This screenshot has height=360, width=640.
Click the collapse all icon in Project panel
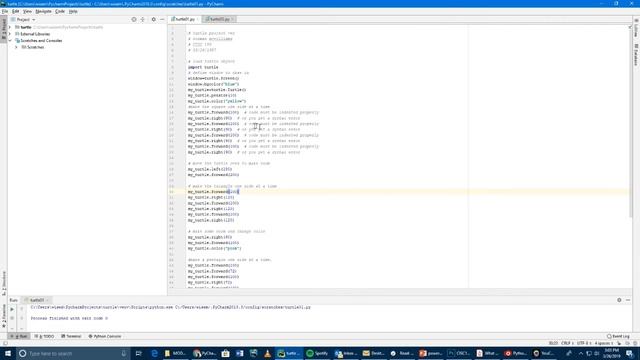point(143,19)
